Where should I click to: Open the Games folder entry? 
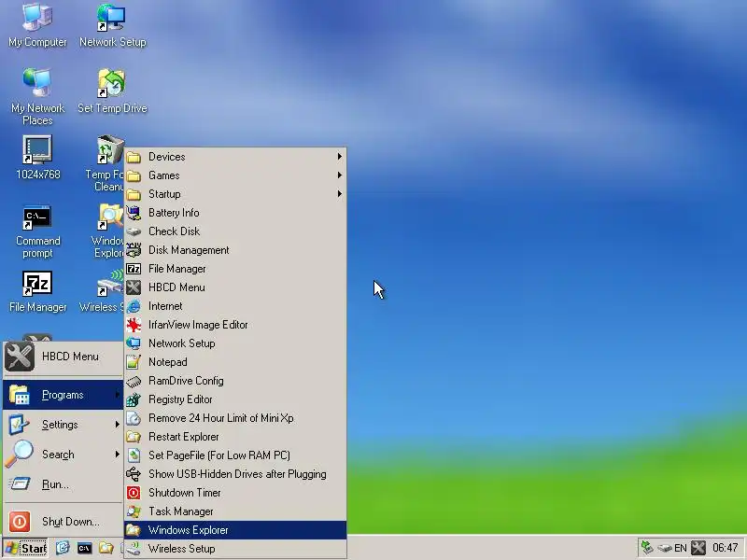pyautogui.click(x=235, y=175)
